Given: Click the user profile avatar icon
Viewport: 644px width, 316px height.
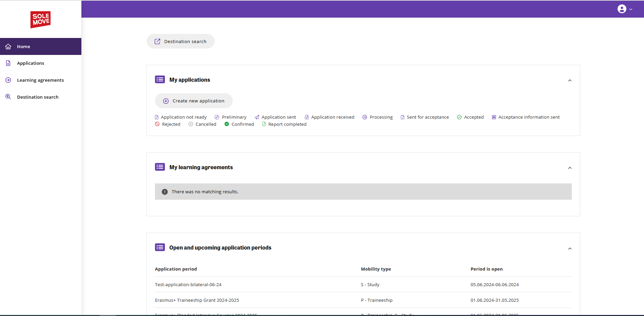Looking at the screenshot, I should tap(622, 9).
